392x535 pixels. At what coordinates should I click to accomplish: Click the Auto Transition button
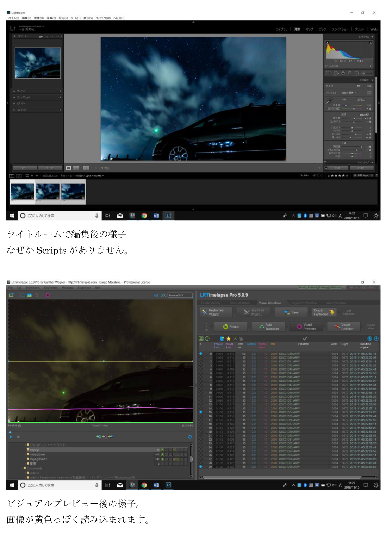pyautogui.click(x=269, y=327)
